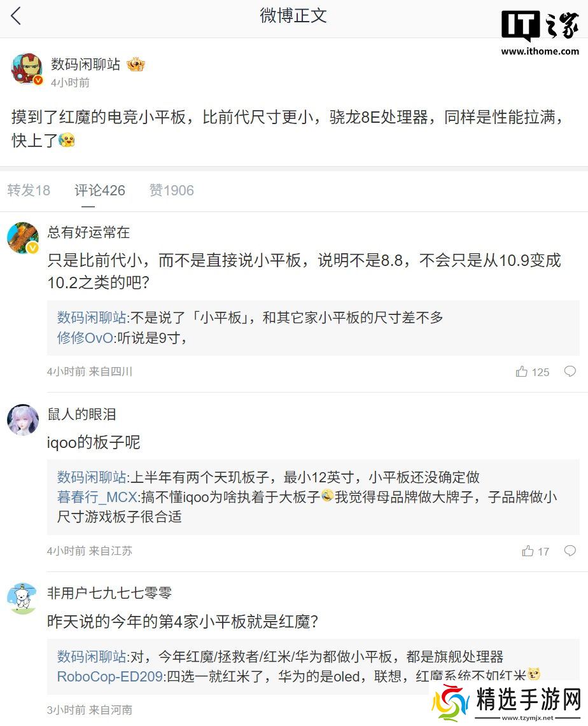Click the crown badge beside 数码闲聊站
Viewport: 588px width, 726px height.
pyautogui.click(x=136, y=64)
